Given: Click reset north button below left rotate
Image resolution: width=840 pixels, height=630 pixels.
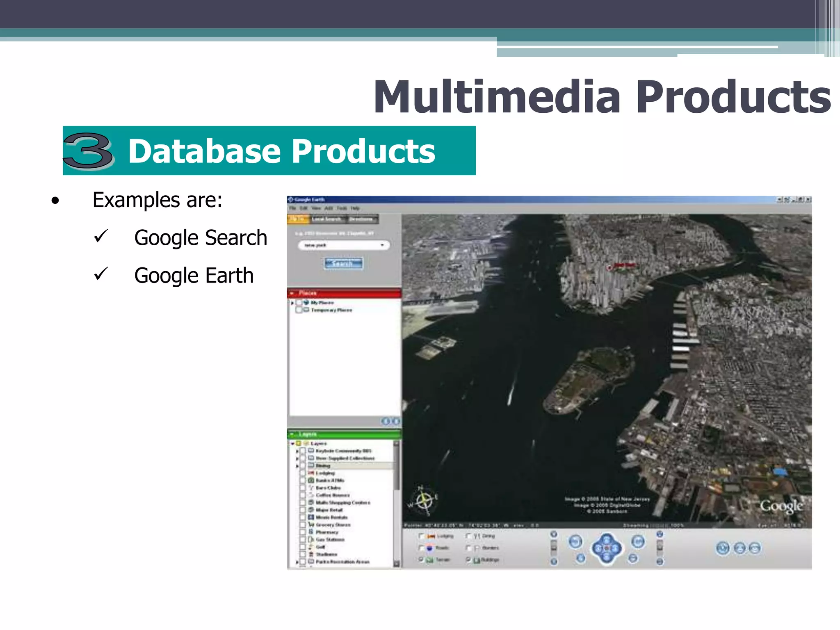Looking at the screenshot, I should point(581,558).
